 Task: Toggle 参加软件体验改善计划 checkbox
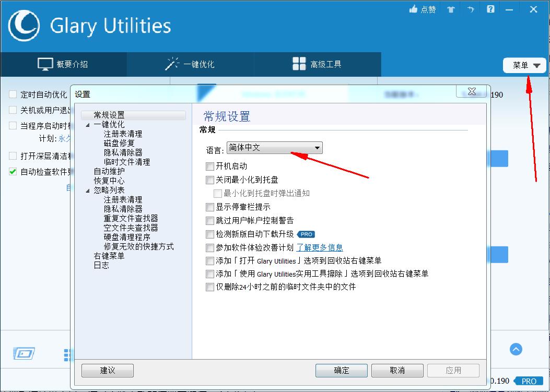[210, 248]
